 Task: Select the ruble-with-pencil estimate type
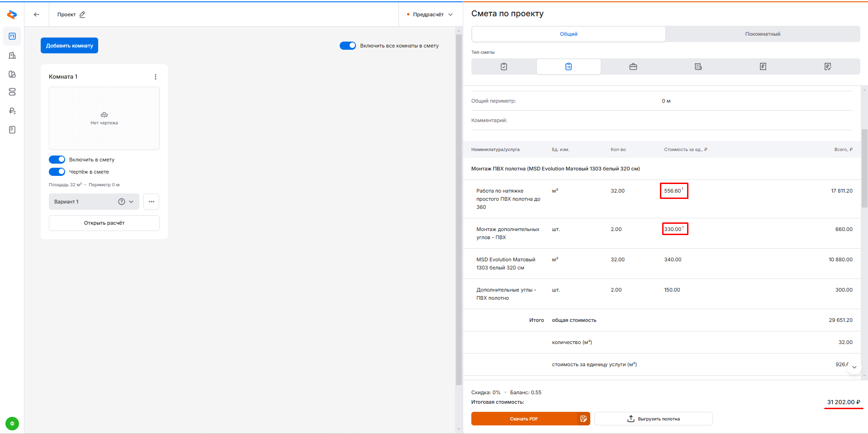tap(827, 66)
